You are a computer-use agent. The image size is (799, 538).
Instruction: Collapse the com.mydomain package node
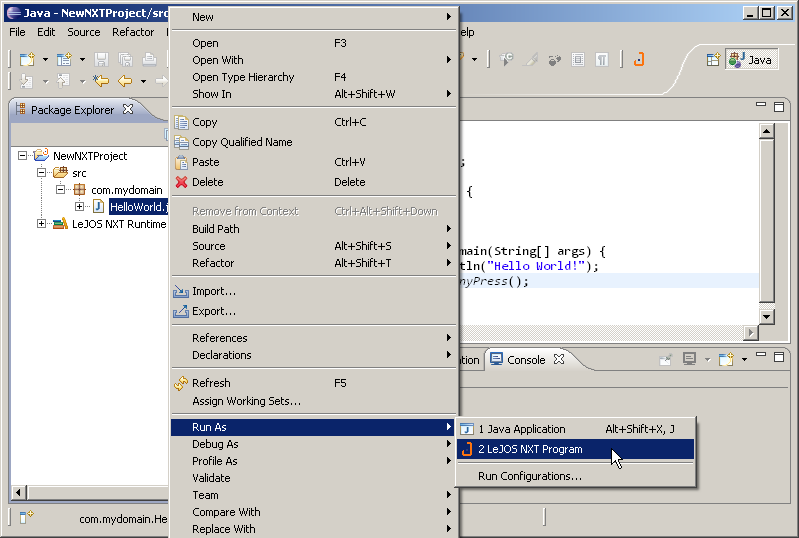pyautogui.click(x=60, y=190)
